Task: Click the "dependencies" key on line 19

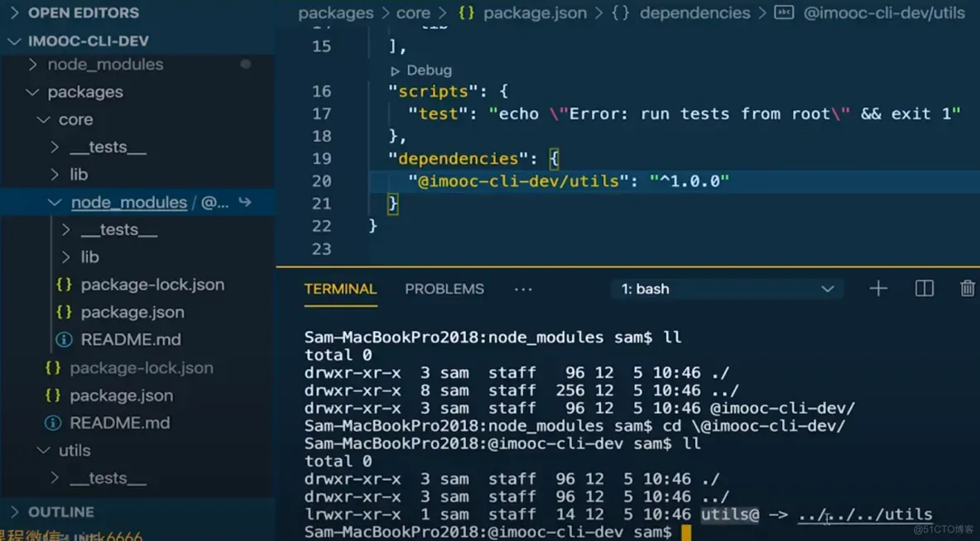Action: coord(458,159)
